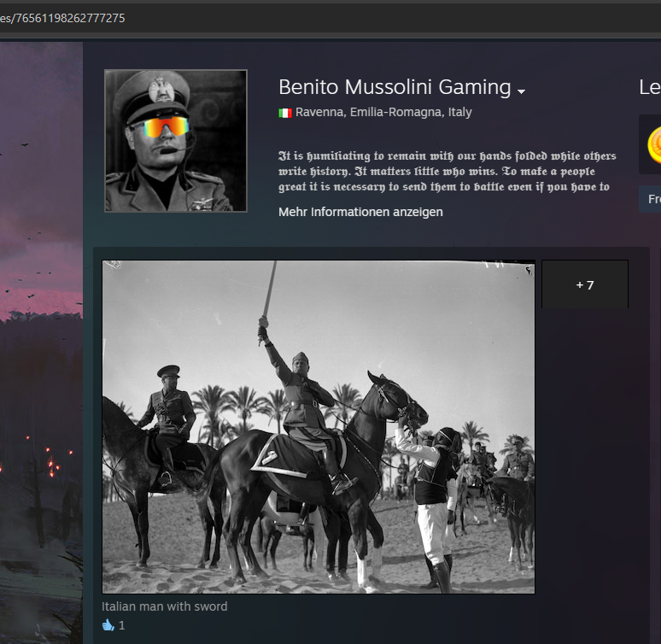
Task: Click the partially visible "Le" level heading
Action: (x=649, y=87)
